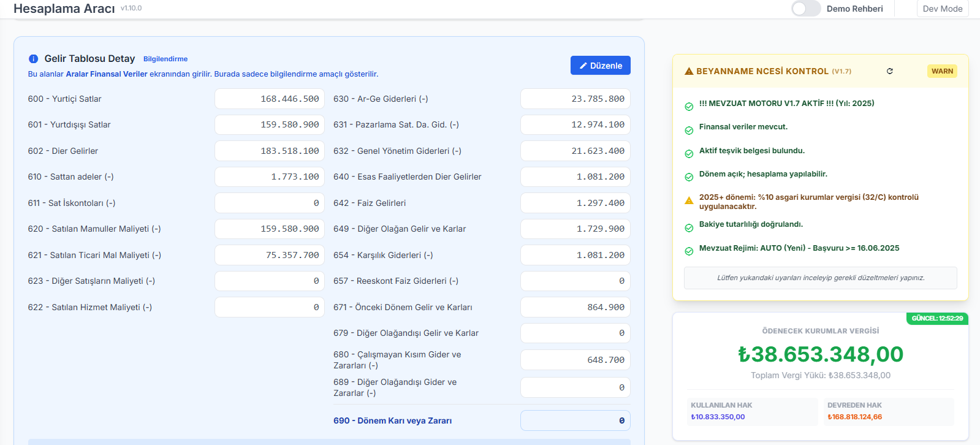This screenshot has width=980, height=445.
Task: Click the 690 - Dönem Karı veya Zararı field
Action: click(x=575, y=420)
